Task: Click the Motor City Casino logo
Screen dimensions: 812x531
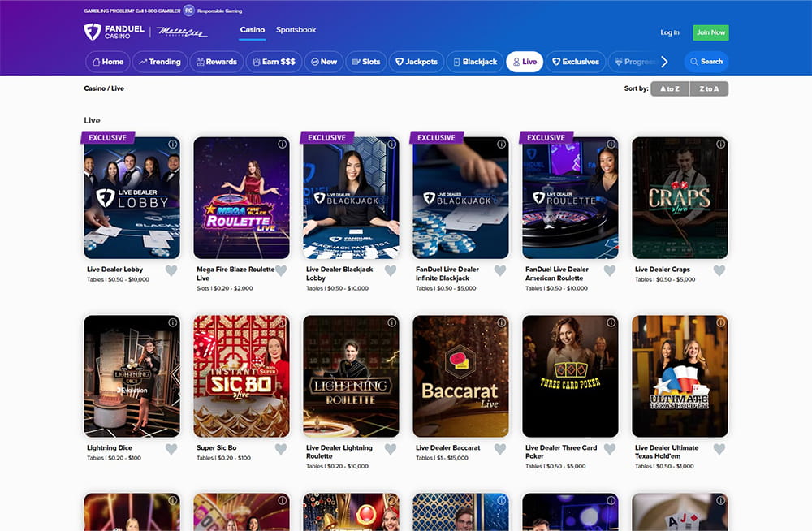Action: tap(181, 32)
